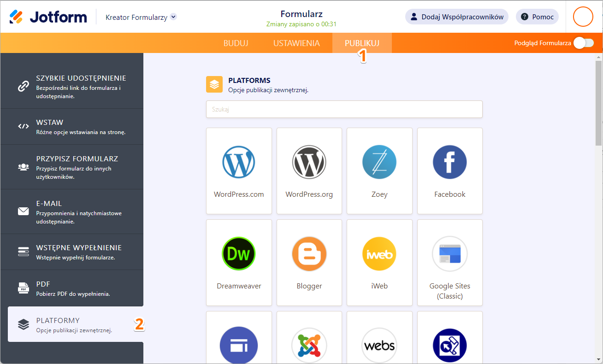Click the PLATFORMS heading text
Image resolution: width=603 pixels, height=364 pixels.
click(249, 80)
